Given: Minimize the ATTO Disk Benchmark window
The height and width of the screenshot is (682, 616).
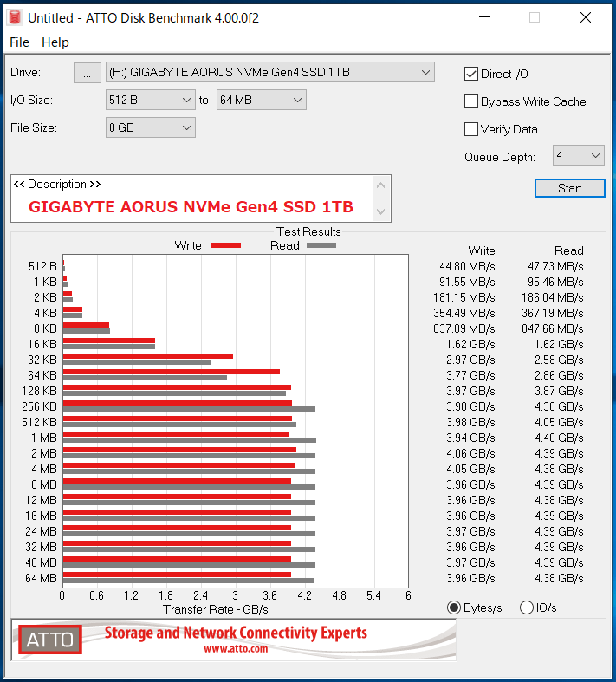Looking at the screenshot, I should pyautogui.click(x=484, y=17).
